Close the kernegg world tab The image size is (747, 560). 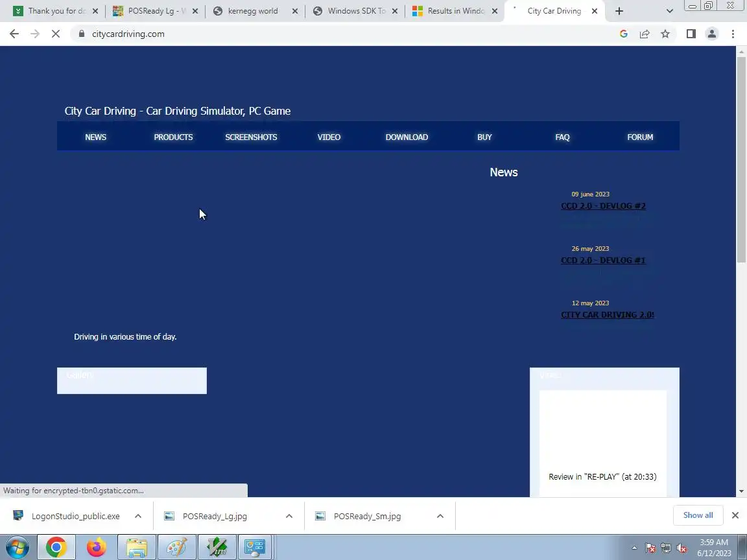point(295,11)
